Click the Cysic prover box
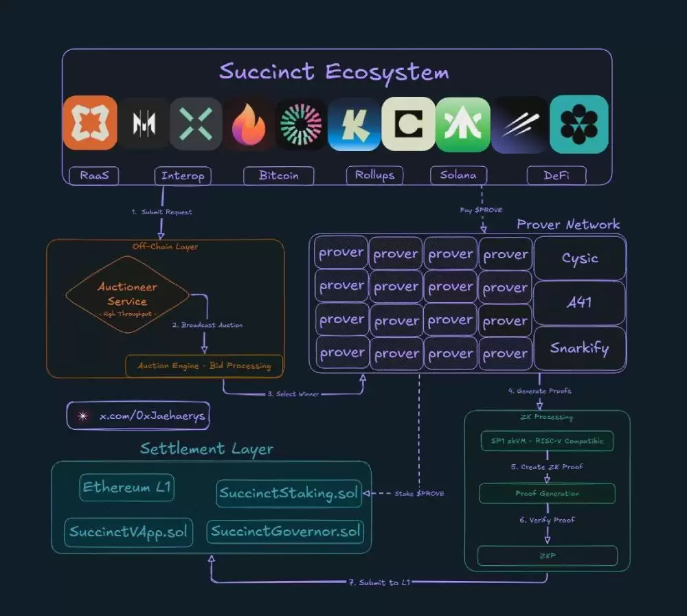The width and height of the screenshot is (687, 616). point(580,258)
